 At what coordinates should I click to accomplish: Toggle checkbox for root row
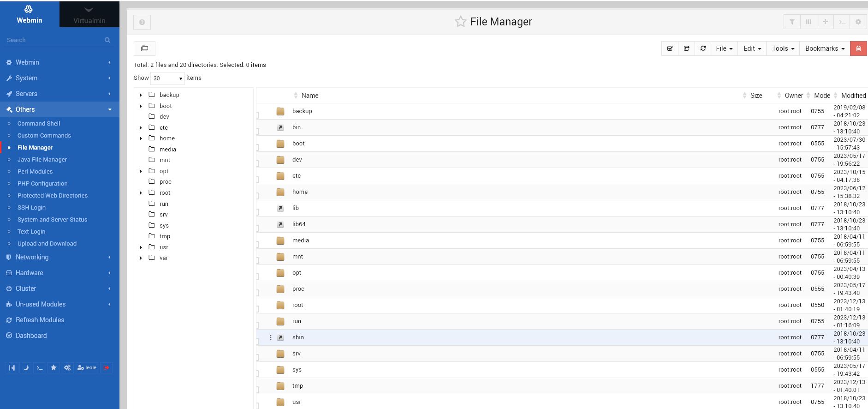click(258, 309)
